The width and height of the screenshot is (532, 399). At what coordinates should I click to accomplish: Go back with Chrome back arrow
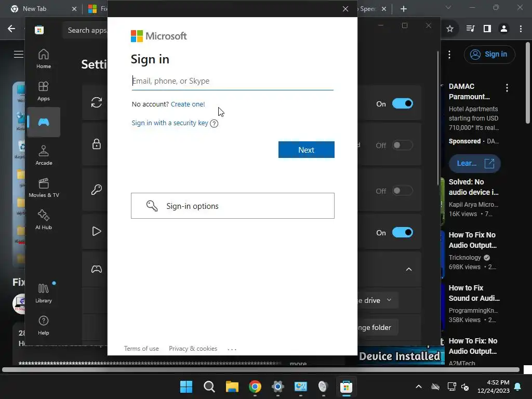click(11, 29)
